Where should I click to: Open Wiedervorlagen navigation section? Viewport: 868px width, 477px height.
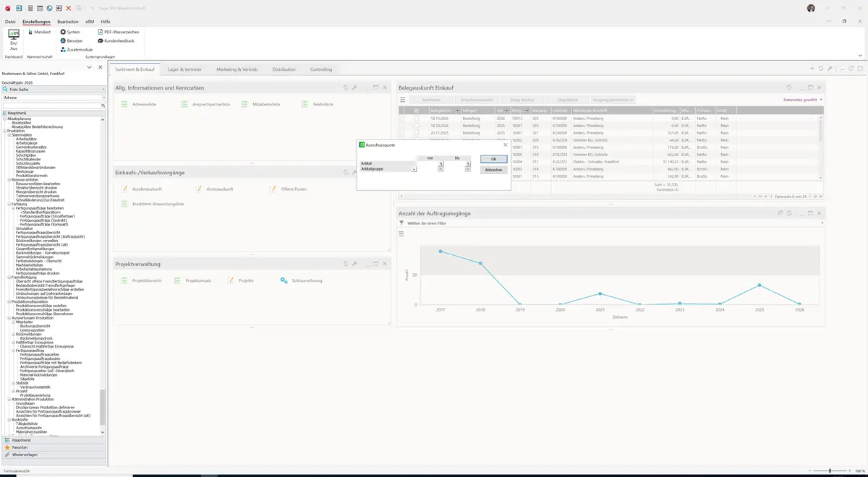pos(54,455)
